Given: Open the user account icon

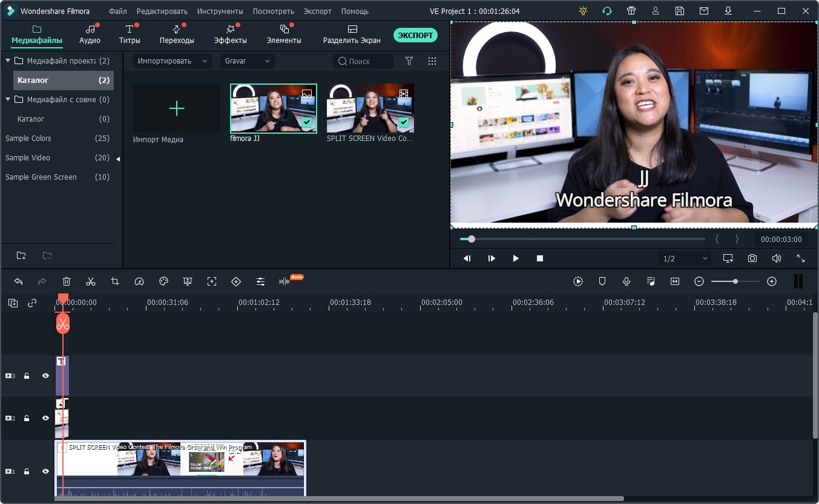Looking at the screenshot, I should 656,11.
